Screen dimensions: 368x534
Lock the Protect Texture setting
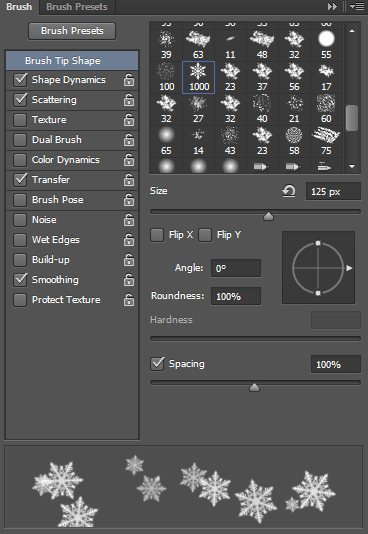click(x=129, y=300)
